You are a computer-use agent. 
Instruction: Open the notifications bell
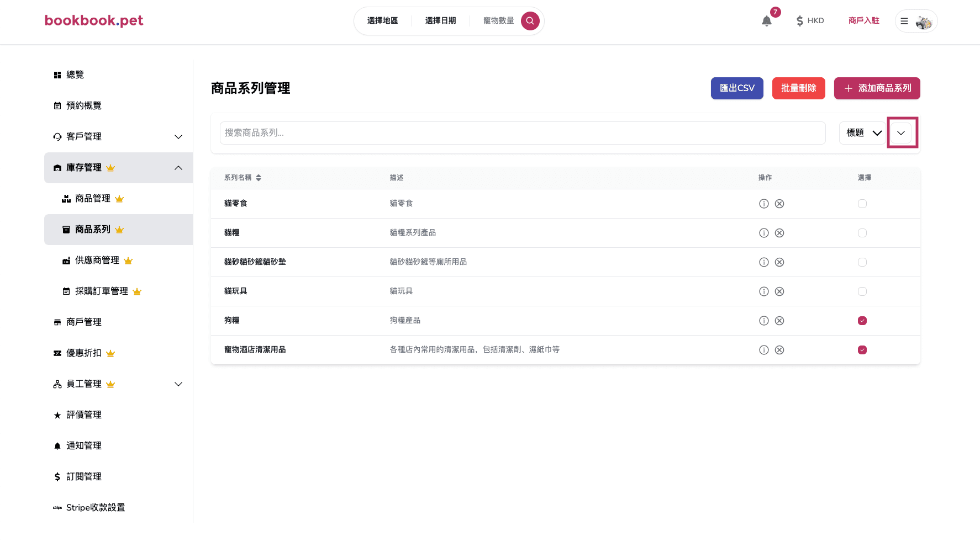(x=766, y=21)
